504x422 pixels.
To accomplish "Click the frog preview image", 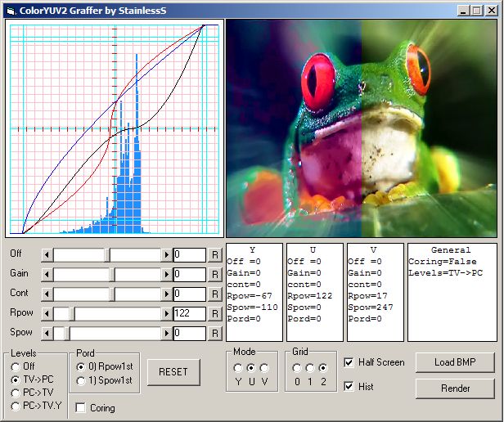I will point(362,128).
